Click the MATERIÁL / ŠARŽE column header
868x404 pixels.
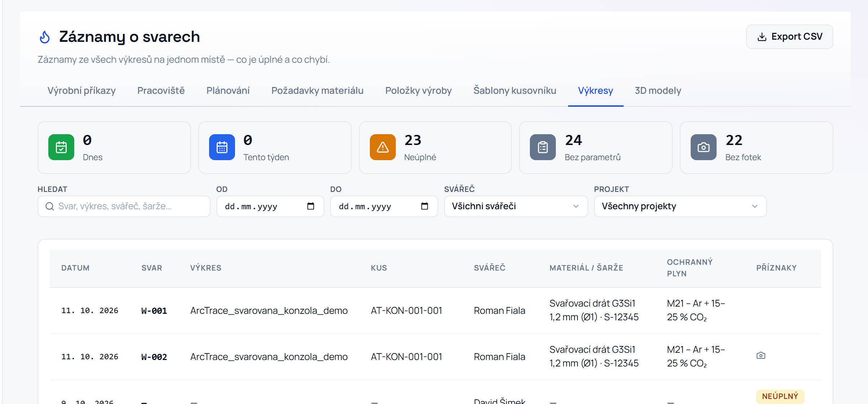[x=586, y=268]
